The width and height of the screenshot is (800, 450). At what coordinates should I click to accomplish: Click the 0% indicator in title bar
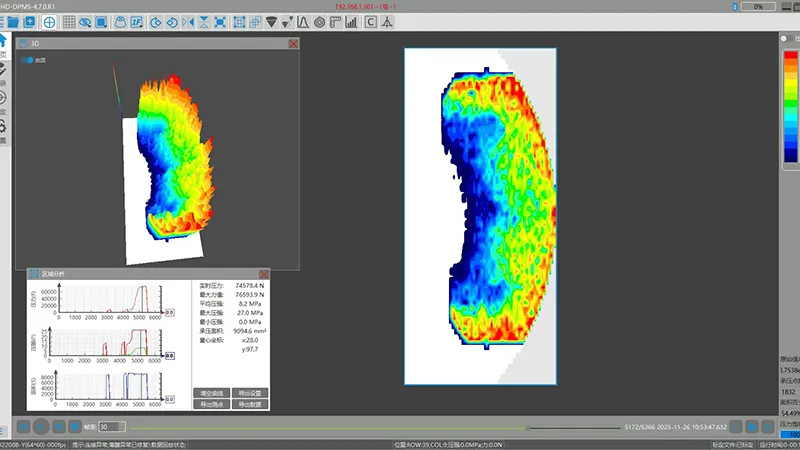(758, 7)
